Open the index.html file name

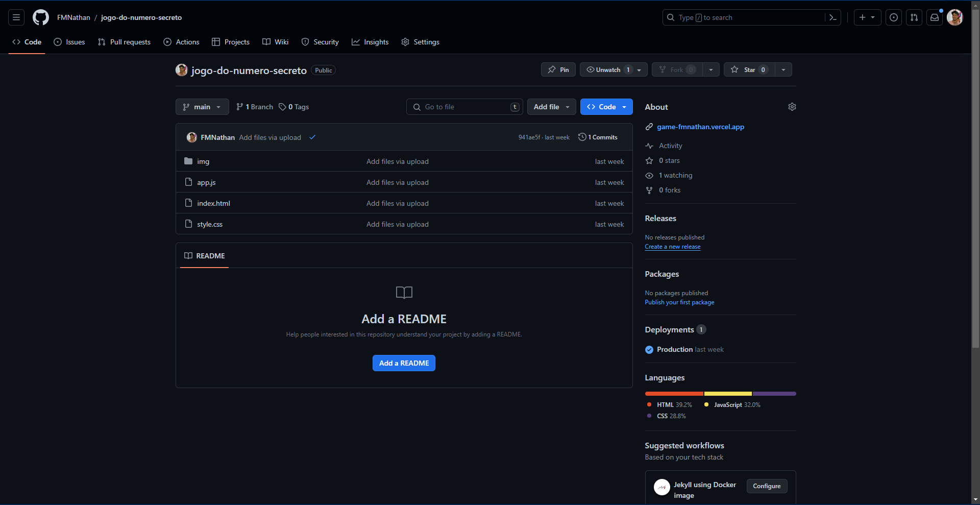[x=213, y=203]
